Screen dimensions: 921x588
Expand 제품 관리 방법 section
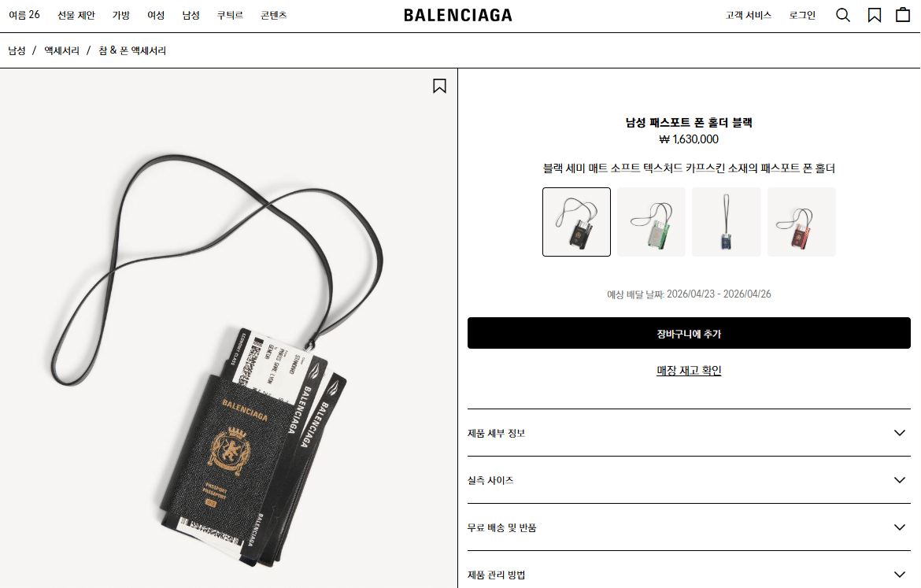[689, 575]
